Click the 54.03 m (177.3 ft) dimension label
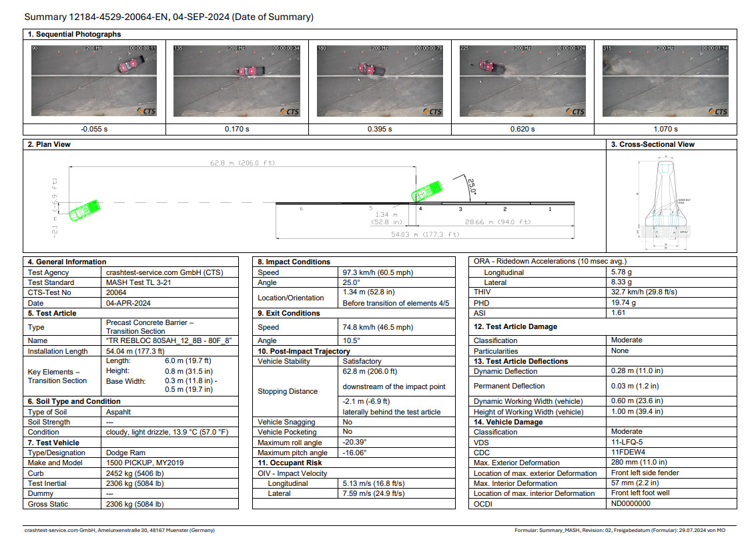The image size is (756, 536). pos(424,234)
